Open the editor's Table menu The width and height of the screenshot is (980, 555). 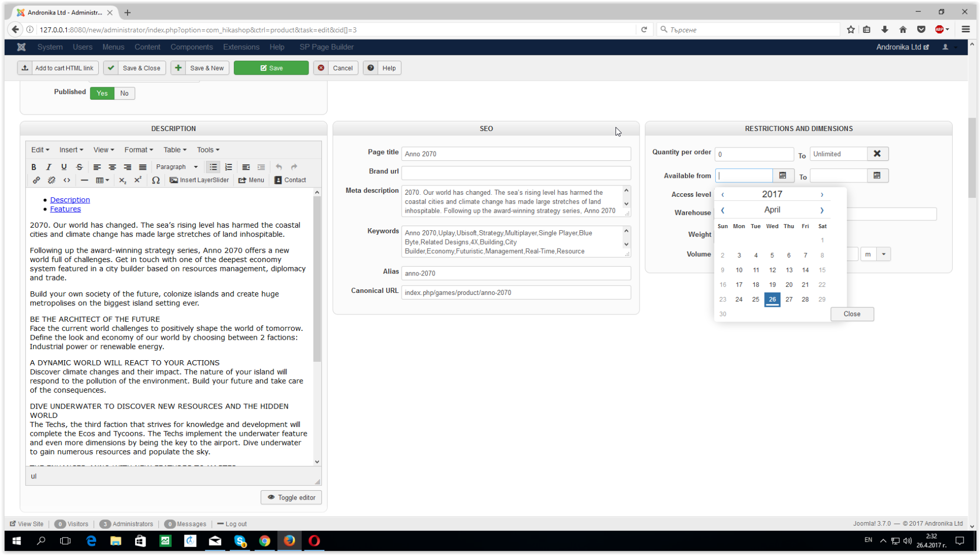[175, 150]
